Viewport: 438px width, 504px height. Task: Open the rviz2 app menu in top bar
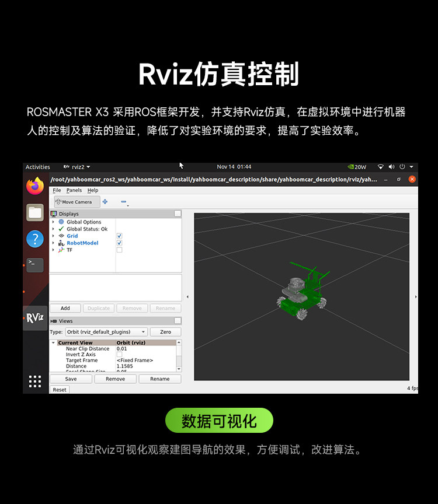point(77,167)
